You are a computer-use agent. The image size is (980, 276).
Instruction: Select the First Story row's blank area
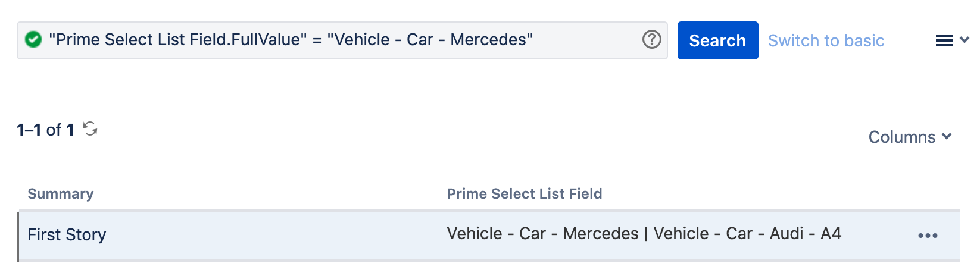pos(268,236)
